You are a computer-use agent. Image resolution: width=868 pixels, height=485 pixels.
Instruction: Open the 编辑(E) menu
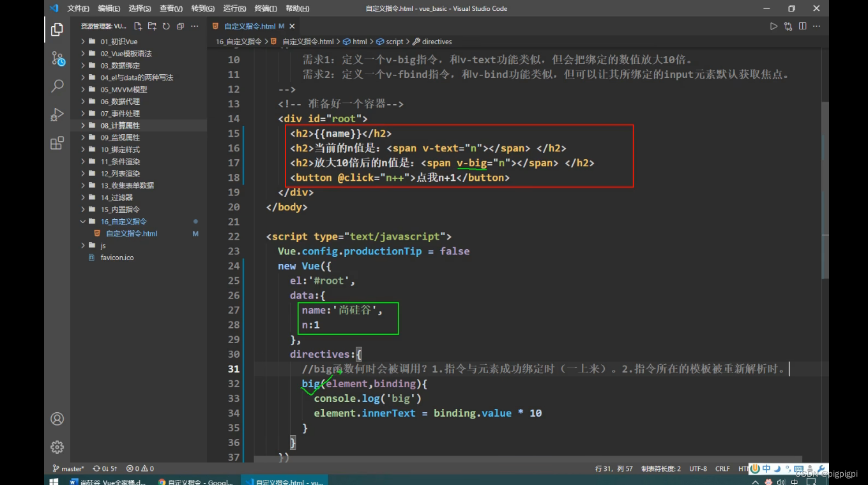tap(109, 8)
